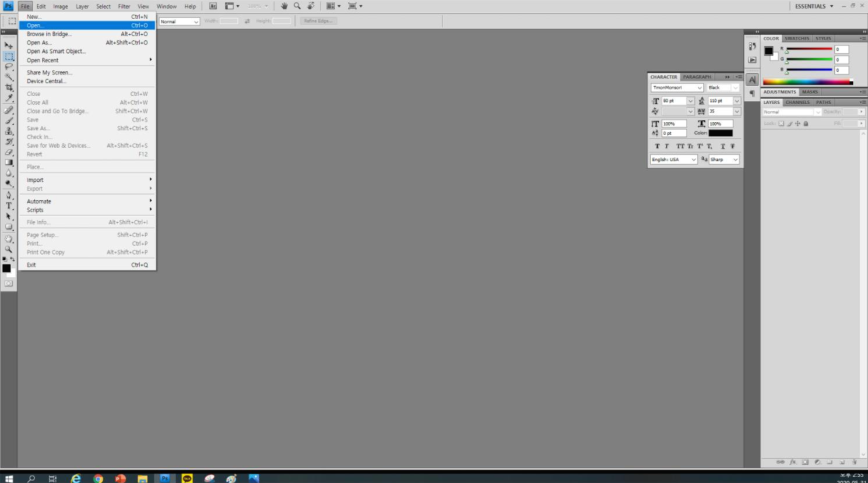The width and height of the screenshot is (868, 483).
Task: Toggle Superscript in Character panel
Action: click(x=700, y=146)
